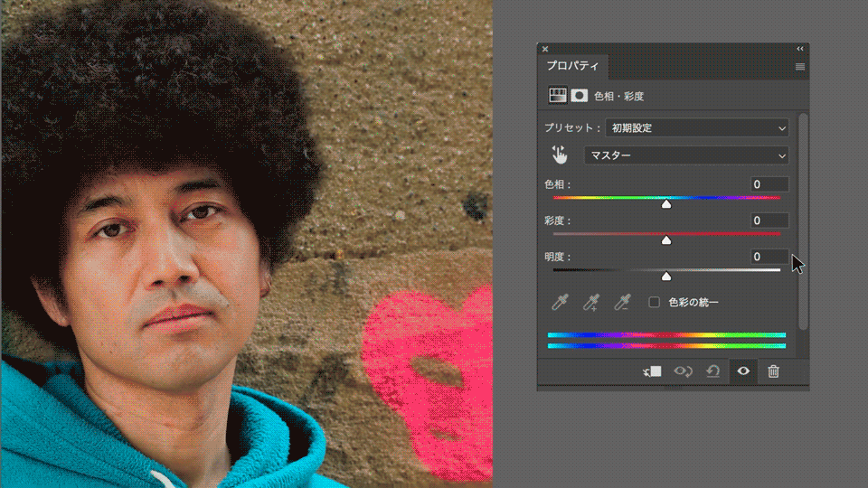Click the 彩度: label
This screenshot has width=868, height=488.
[x=558, y=221]
